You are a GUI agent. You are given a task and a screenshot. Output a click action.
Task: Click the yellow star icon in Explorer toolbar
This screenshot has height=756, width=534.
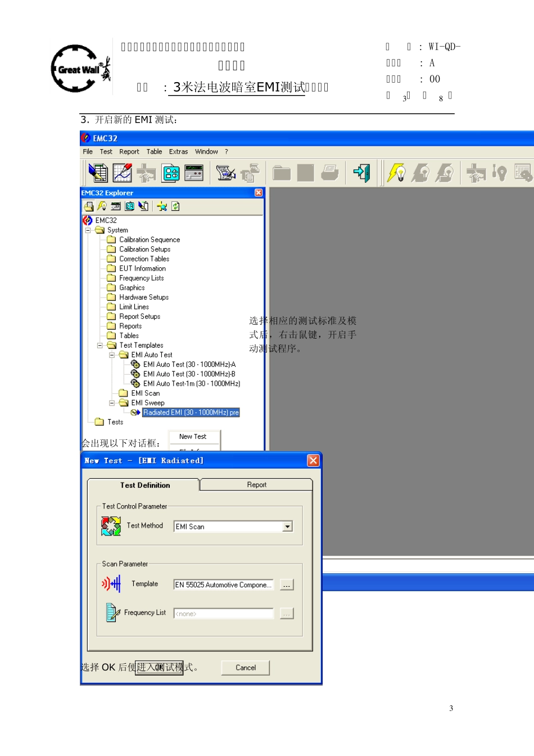click(x=162, y=206)
